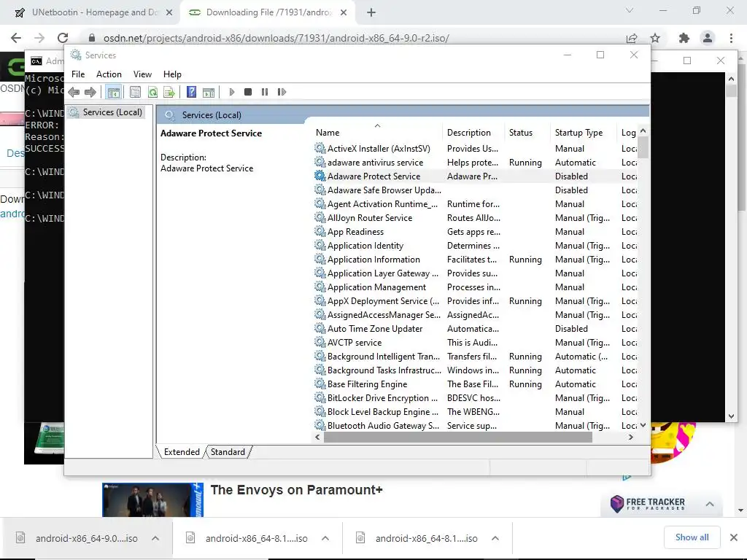This screenshot has width=747, height=560.
Task: Select adaware antivirus service row
Action: point(475,163)
